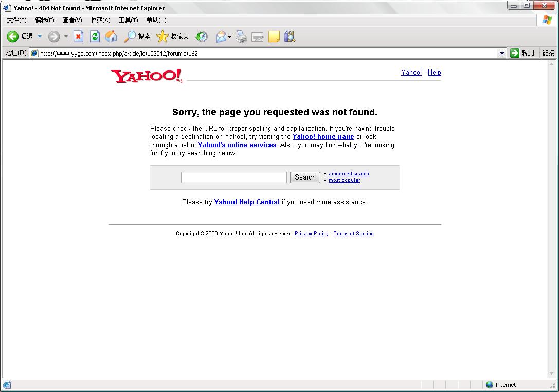Open the Yahoo! link at top right
Screen dimensions: 559x392
pos(411,72)
